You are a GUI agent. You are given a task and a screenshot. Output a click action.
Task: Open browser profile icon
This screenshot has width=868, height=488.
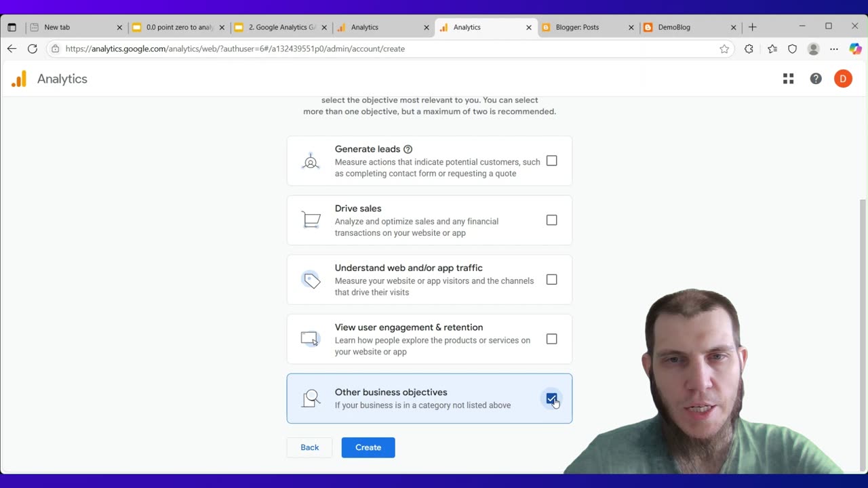pyautogui.click(x=814, y=49)
